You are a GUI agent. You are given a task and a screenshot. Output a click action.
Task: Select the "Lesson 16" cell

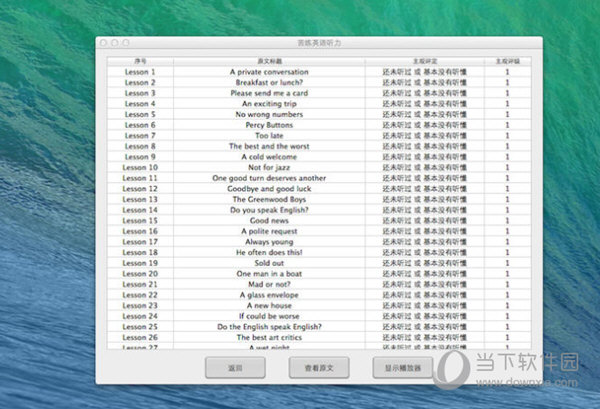[x=140, y=231]
